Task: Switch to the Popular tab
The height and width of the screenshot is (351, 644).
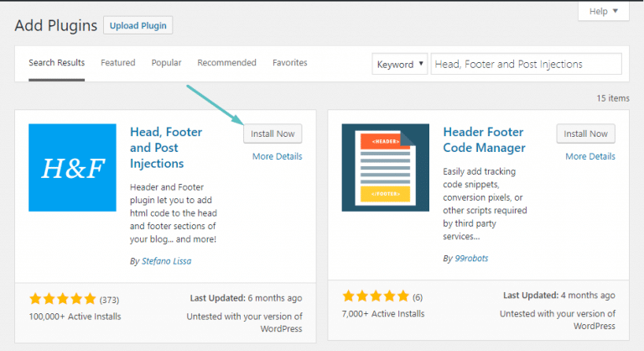Action: pyautogui.click(x=167, y=63)
